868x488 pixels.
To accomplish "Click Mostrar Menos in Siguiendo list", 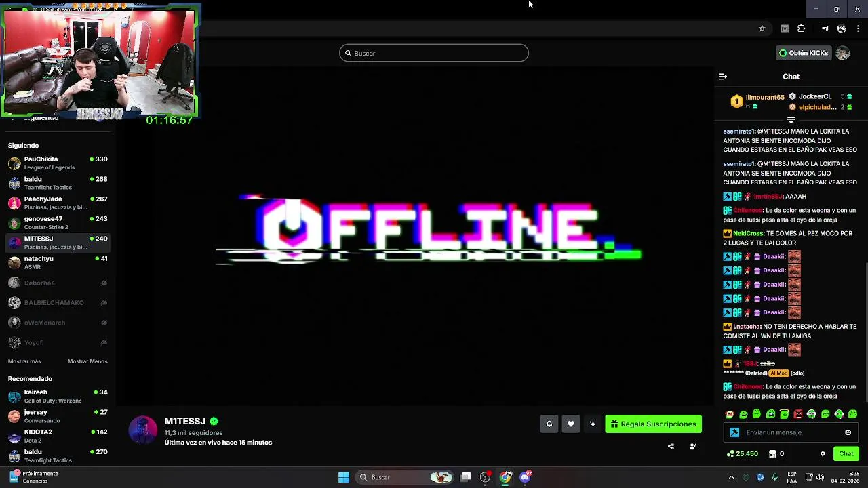I will (x=87, y=361).
